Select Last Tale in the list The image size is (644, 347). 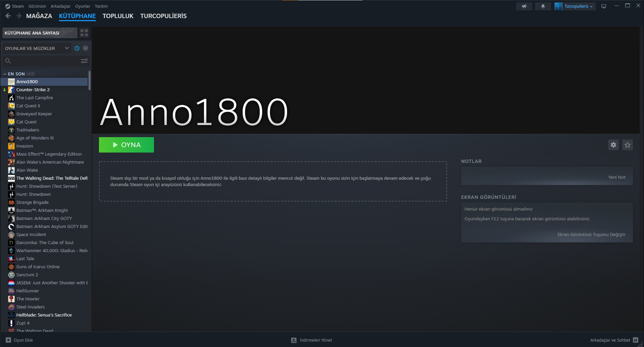[44, 259]
